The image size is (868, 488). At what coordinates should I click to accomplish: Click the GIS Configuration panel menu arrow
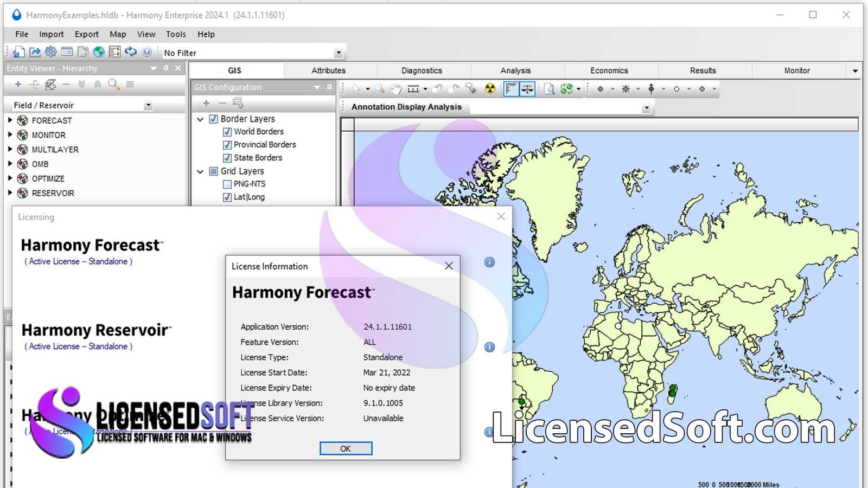317,87
